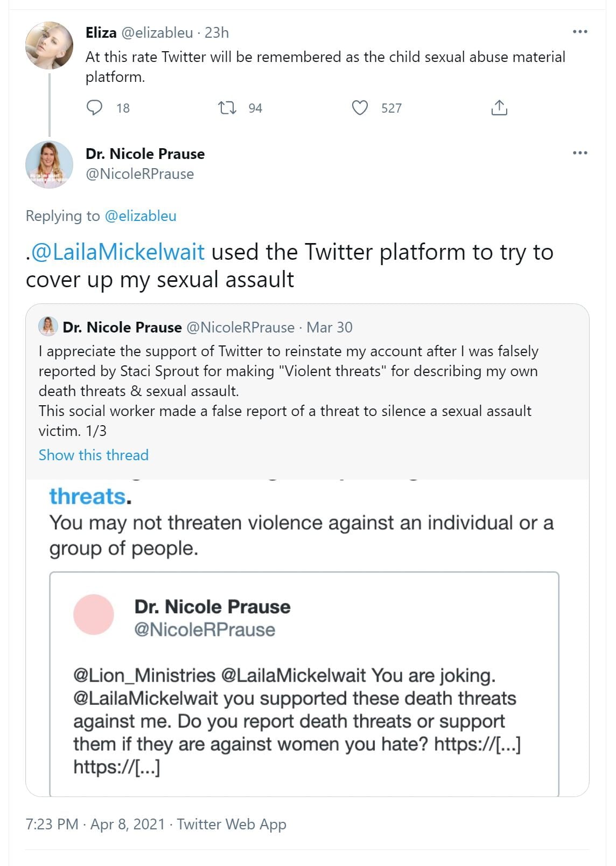Click the reply icon on Eliza's tweet
Image resolution: width=616 pixels, height=866 pixels.
pyautogui.click(x=95, y=108)
